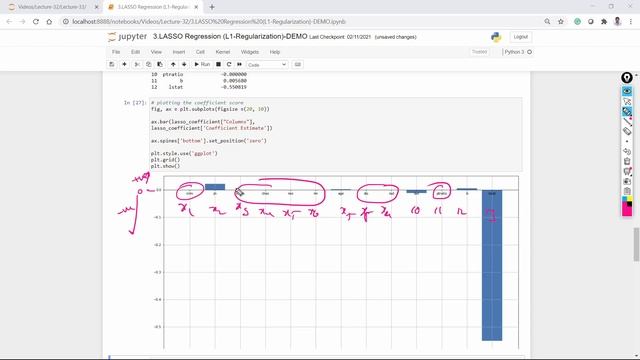
Task: Click the In [27] cell prompt
Action: point(135,103)
